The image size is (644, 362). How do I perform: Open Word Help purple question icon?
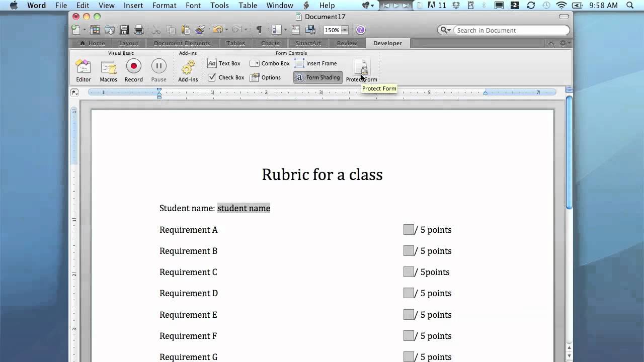pyautogui.click(x=361, y=30)
